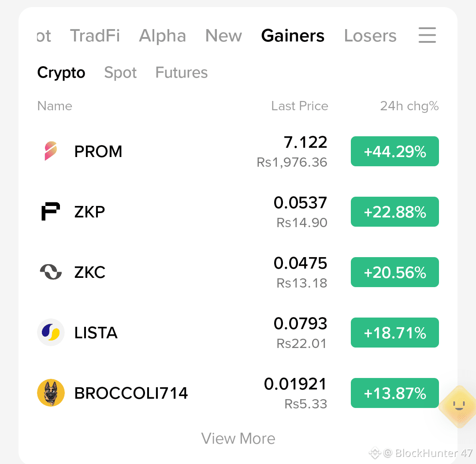Open the yellow smiley assistant bubble

[459, 407]
